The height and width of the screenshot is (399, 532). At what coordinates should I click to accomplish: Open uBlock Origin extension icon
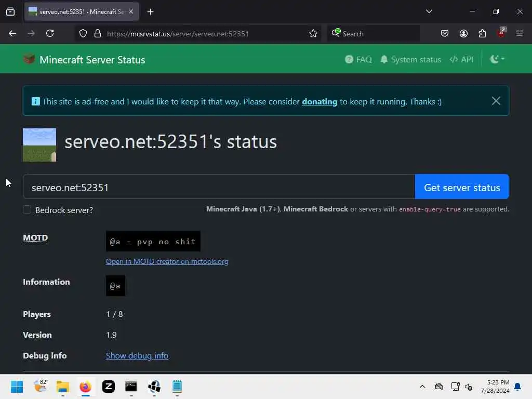[x=501, y=33]
